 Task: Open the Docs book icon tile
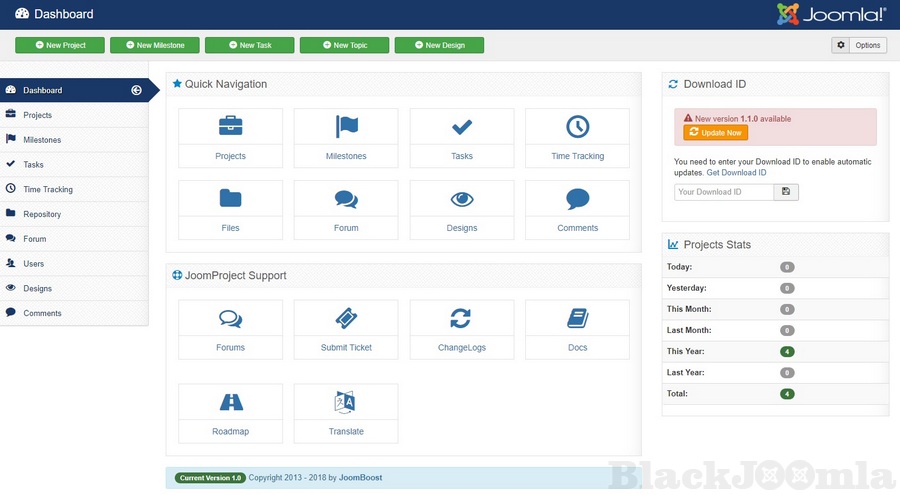coord(577,329)
